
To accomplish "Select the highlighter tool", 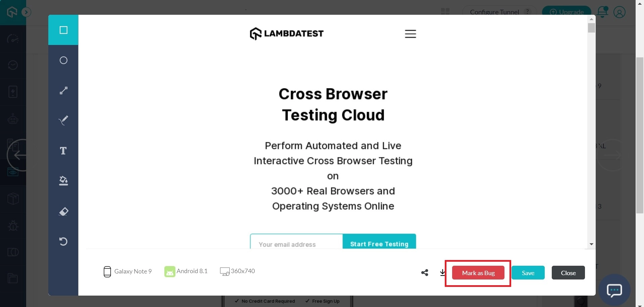I will click(x=63, y=181).
